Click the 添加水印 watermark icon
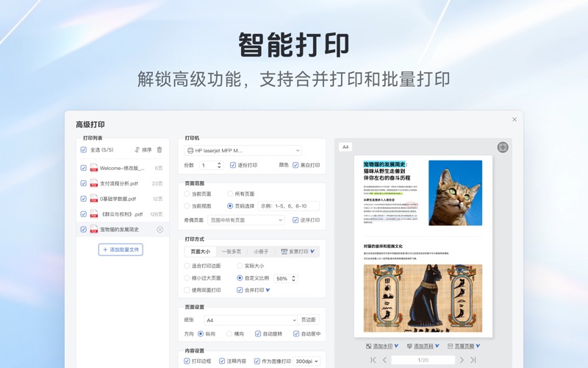The height and width of the screenshot is (368, 588). click(x=369, y=346)
